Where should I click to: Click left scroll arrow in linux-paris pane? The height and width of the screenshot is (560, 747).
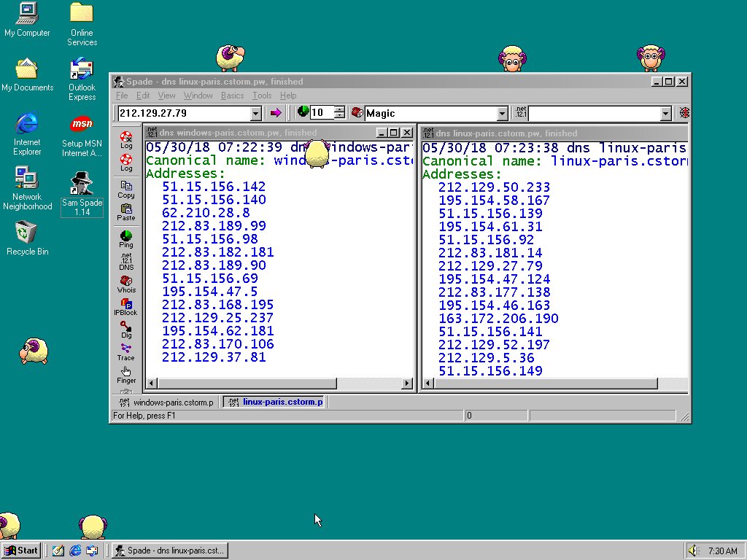427,384
